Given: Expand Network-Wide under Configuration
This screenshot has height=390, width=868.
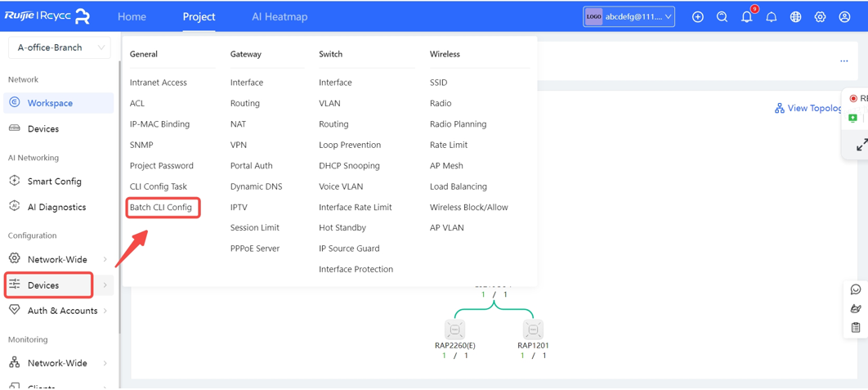Looking at the screenshot, I should coord(58,259).
